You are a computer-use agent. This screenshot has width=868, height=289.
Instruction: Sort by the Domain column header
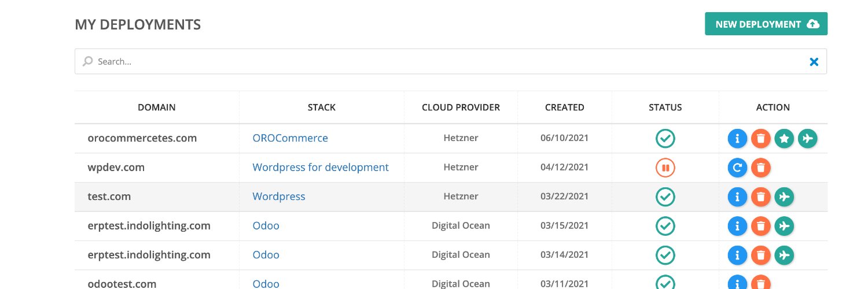tap(157, 108)
